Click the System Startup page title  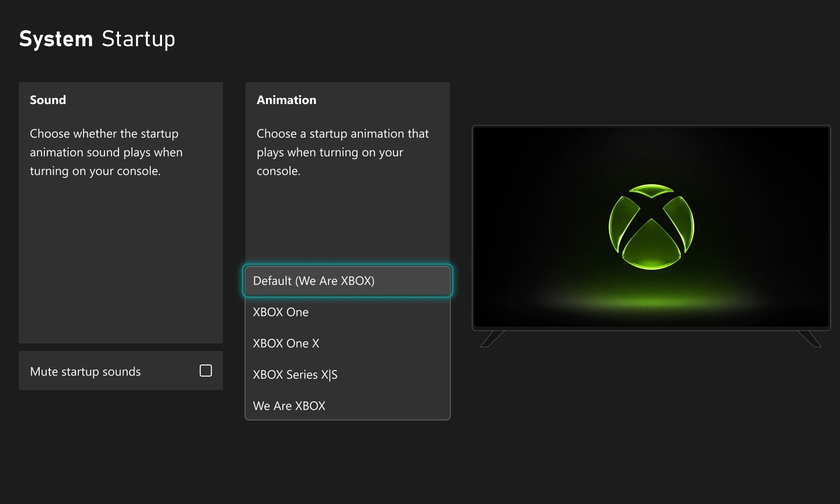coord(97,39)
